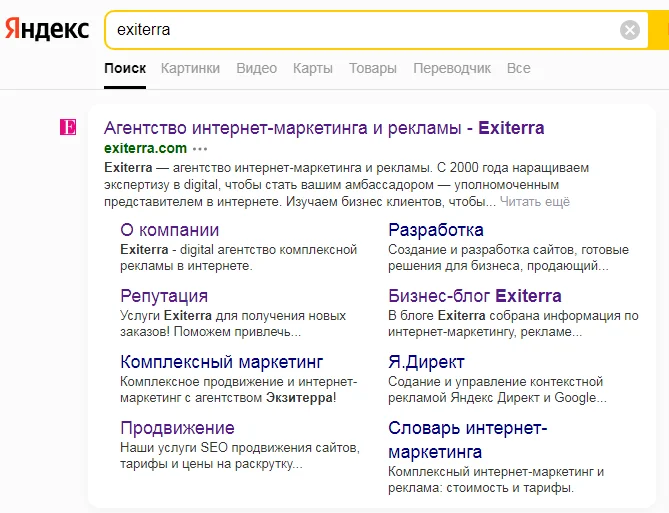Open the Комплексный маркетинг sitelink
The height and width of the screenshot is (513, 669).
click(221, 362)
